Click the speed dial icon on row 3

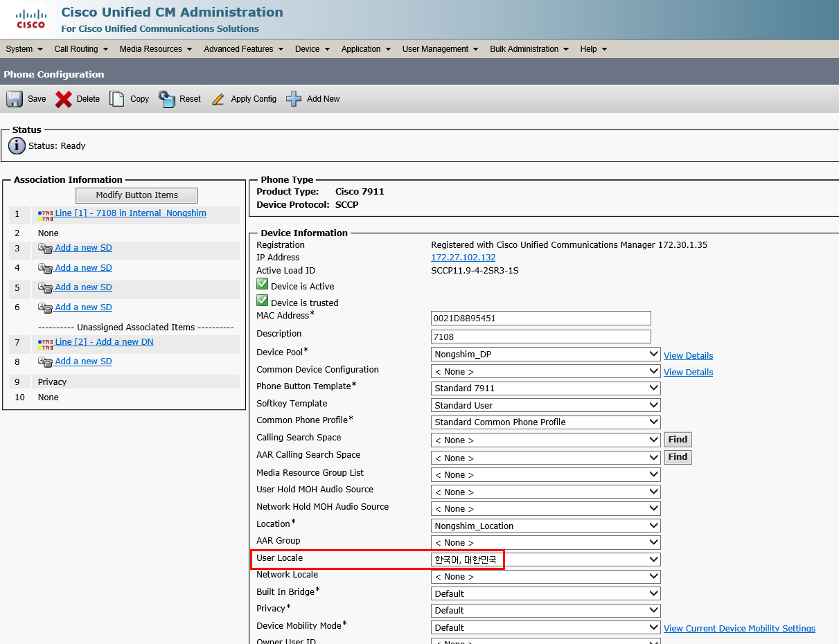tap(46, 247)
